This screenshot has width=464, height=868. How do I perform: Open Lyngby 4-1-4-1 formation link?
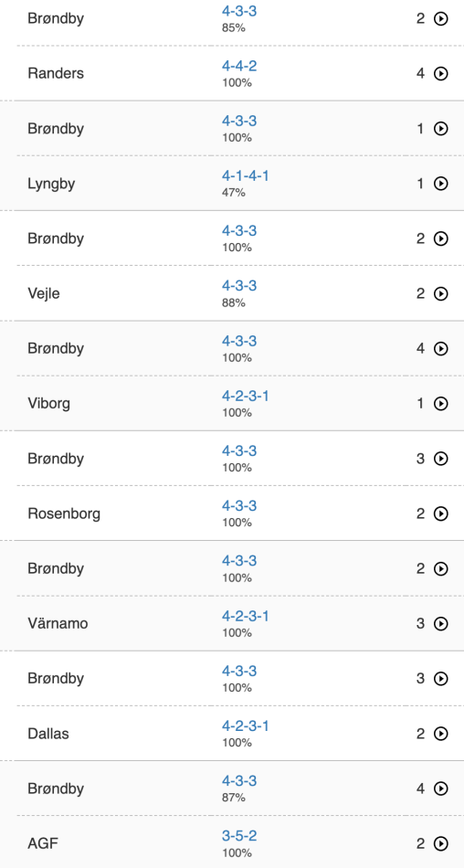coord(246,176)
